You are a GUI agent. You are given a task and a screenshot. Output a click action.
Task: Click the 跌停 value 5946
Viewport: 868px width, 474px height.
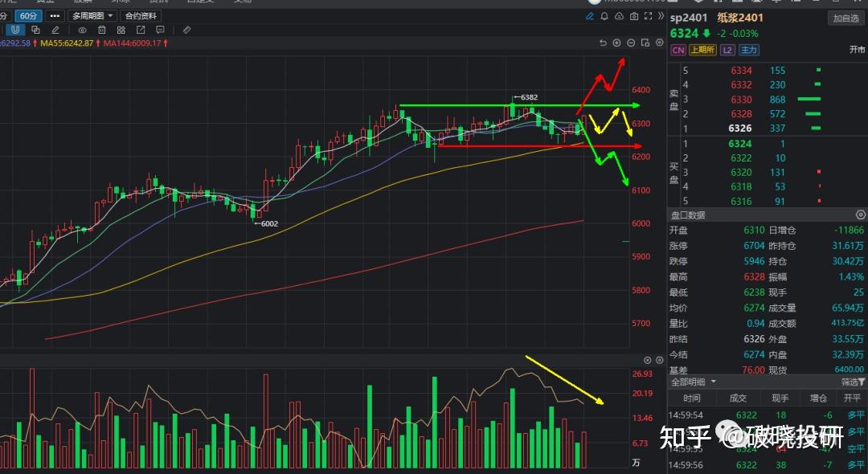(x=754, y=261)
